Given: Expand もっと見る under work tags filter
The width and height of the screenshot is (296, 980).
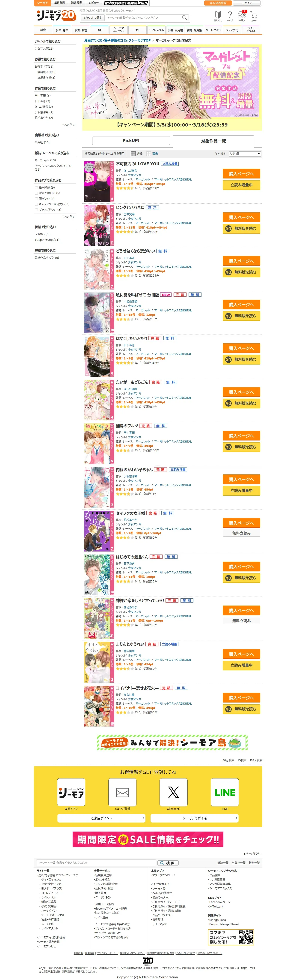Looking at the screenshot, I should (x=68, y=217).
